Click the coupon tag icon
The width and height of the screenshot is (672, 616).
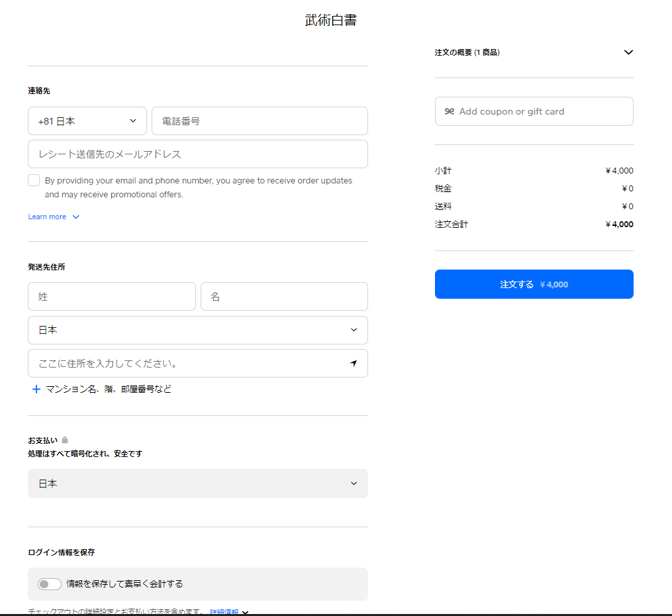tap(450, 111)
